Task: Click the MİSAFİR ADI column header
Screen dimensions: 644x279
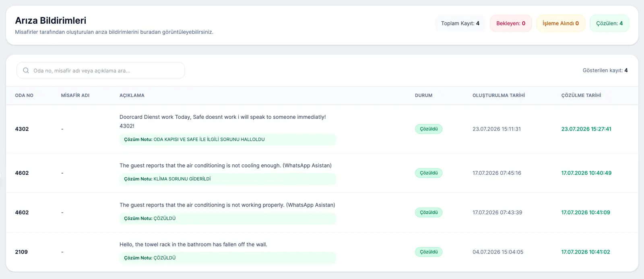Action: 75,95
